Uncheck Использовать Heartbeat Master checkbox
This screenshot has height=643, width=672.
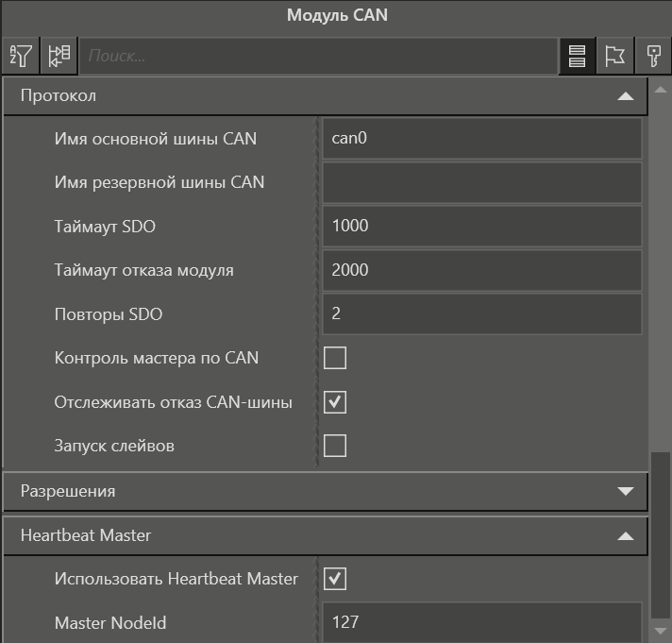(x=335, y=579)
